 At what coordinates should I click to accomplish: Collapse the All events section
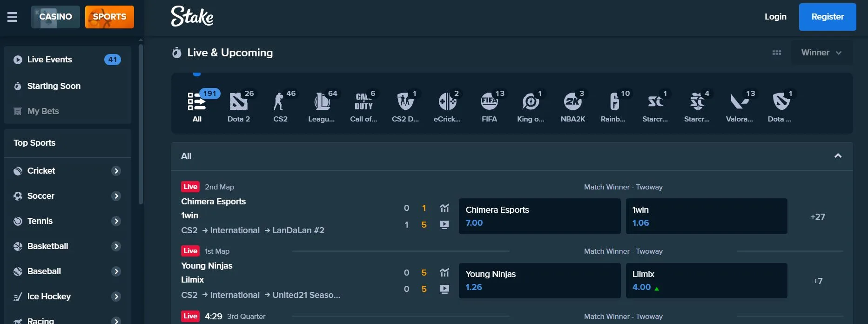838,156
